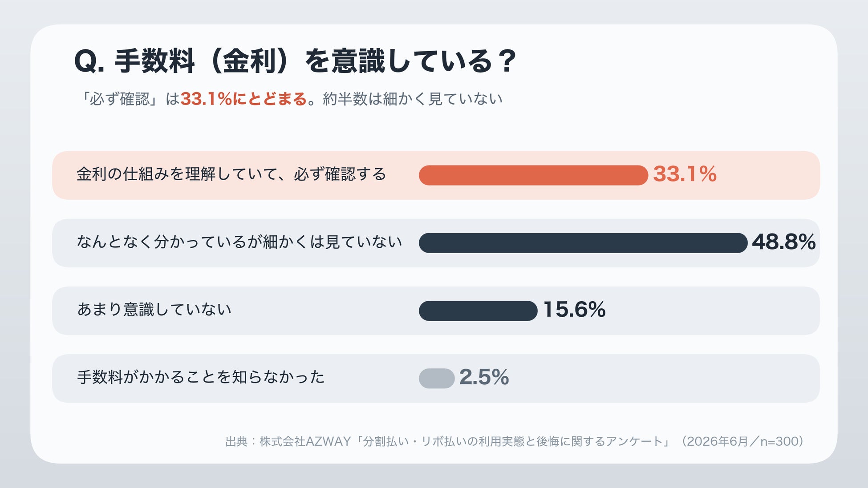The height and width of the screenshot is (488, 868).
Task: Click the red '33.1%にとどまる' subtitle text
Action: pyautogui.click(x=244, y=99)
